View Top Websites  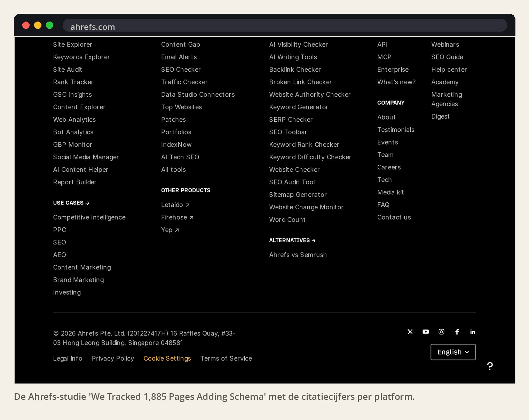point(182,107)
